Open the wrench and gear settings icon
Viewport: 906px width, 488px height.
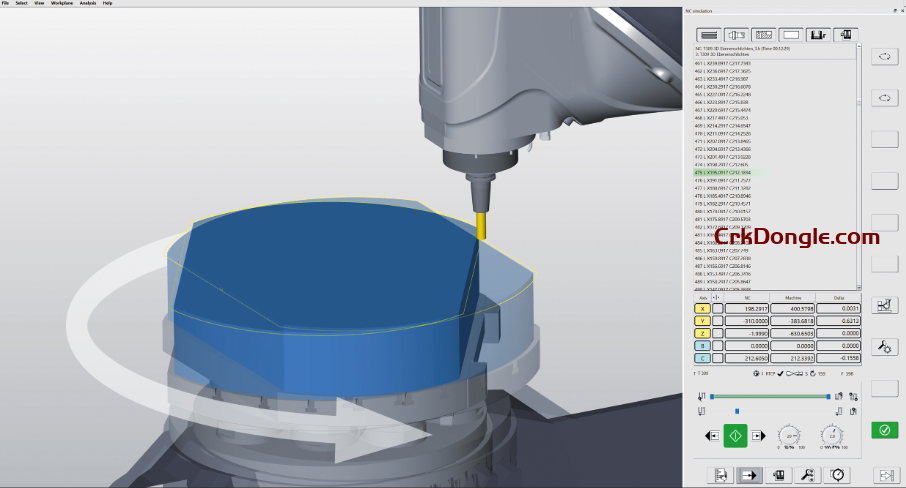click(884, 347)
